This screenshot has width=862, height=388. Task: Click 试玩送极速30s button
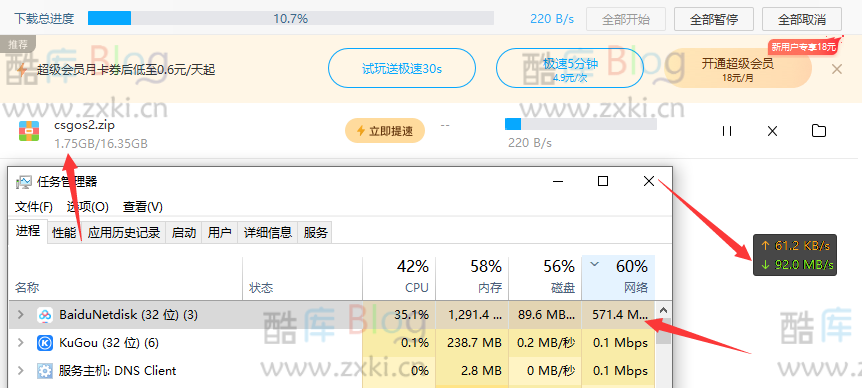(x=402, y=68)
